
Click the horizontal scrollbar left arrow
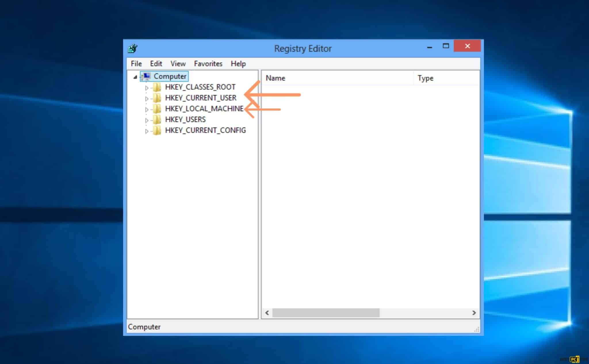point(267,313)
